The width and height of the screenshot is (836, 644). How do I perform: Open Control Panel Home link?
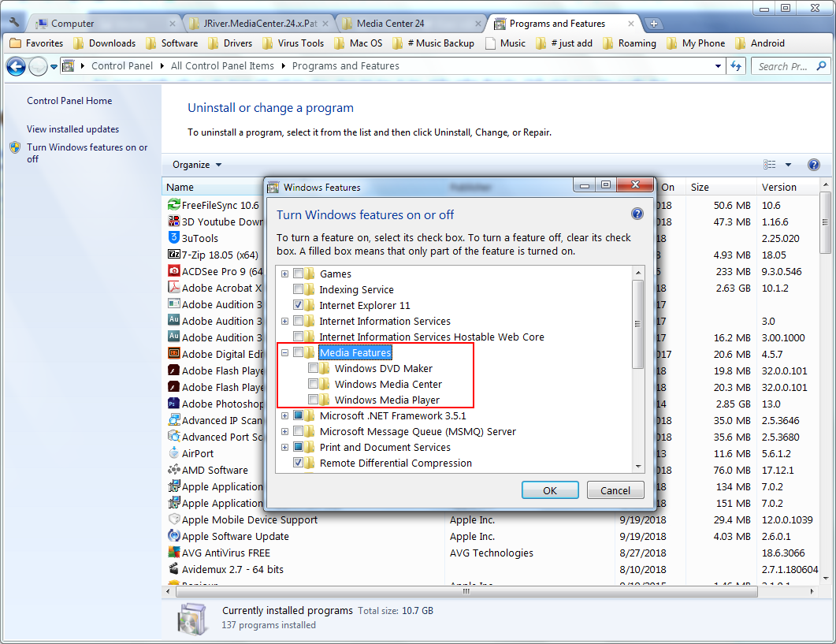click(69, 100)
